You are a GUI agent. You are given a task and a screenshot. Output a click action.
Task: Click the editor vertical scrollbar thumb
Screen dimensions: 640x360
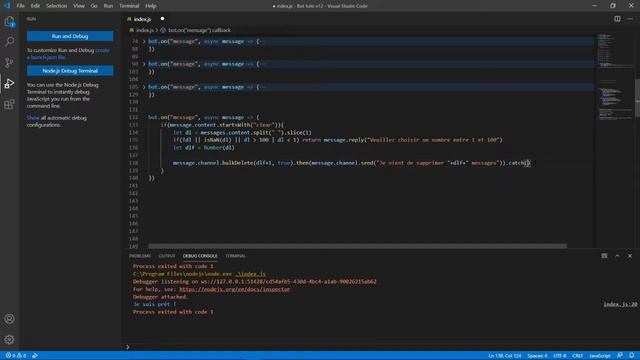[637, 98]
